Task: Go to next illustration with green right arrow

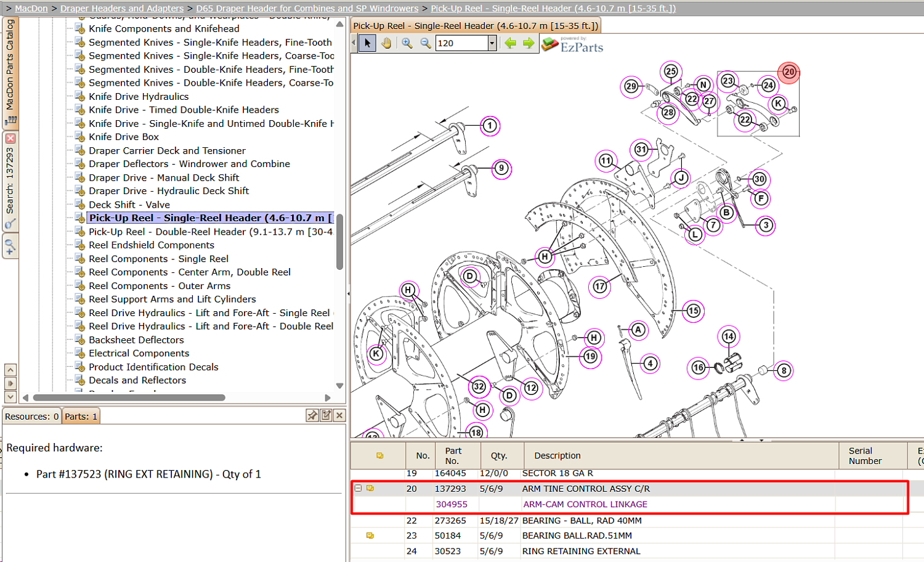Action: (x=529, y=43)
